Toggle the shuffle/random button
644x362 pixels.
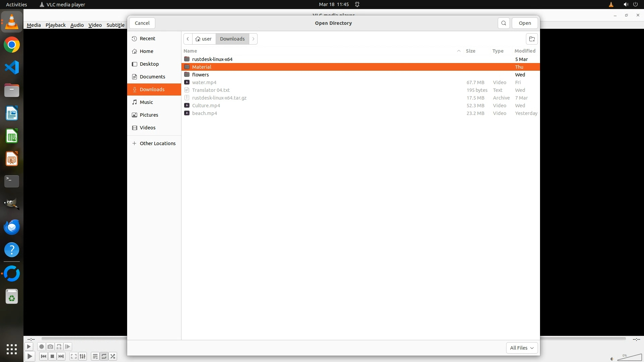[x=113, y=356]
